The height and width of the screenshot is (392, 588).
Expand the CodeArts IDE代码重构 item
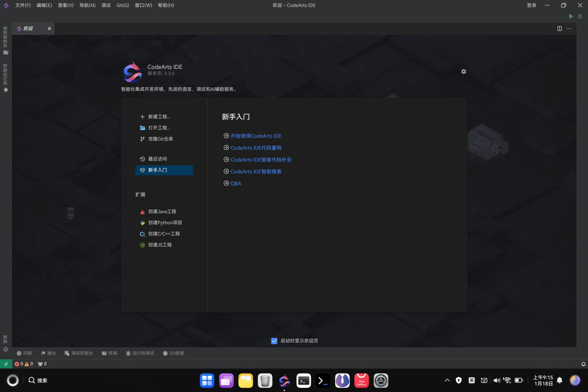pos(257,148)
